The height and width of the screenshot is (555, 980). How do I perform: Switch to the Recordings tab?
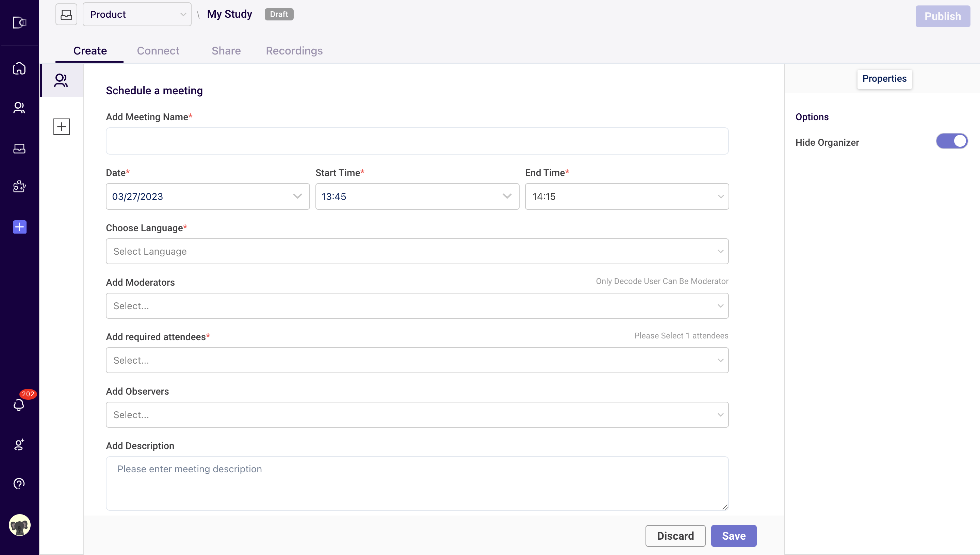click(294, 51)
